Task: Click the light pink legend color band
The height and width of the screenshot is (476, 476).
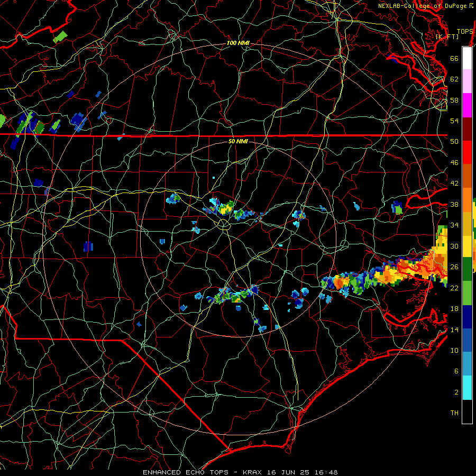Action: [x=467, y=81]
